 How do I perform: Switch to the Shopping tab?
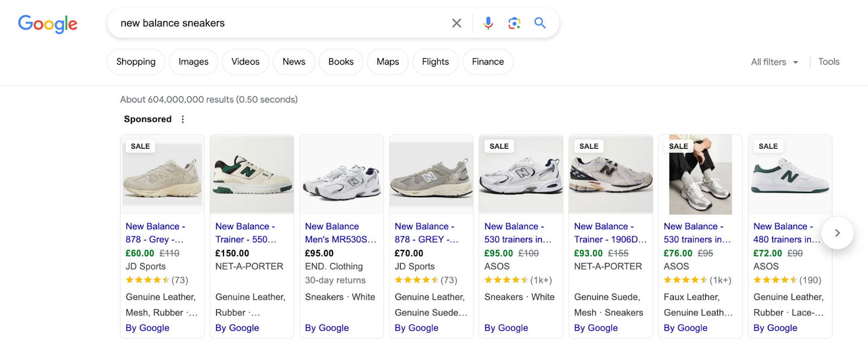tap(136, 62)
